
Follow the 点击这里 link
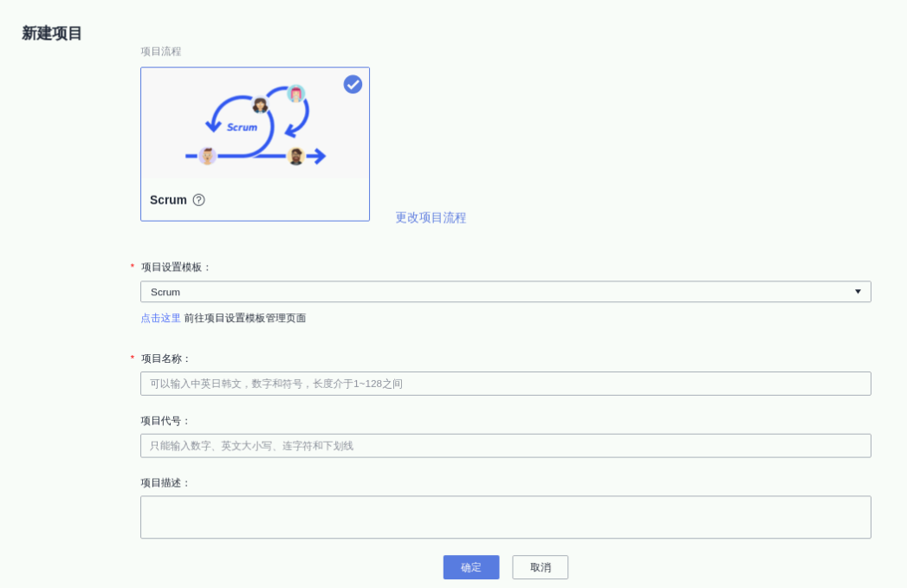tap(160, 318)
